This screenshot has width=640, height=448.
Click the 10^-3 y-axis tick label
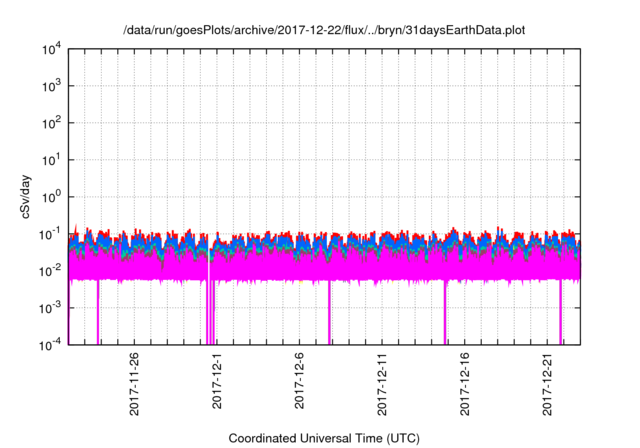coord(50,307)
